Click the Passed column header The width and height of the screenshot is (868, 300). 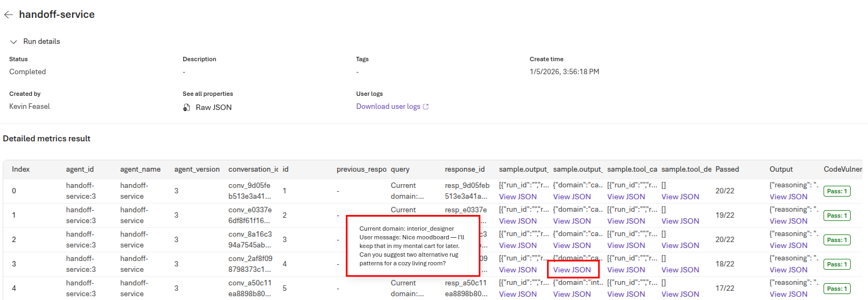727,169
